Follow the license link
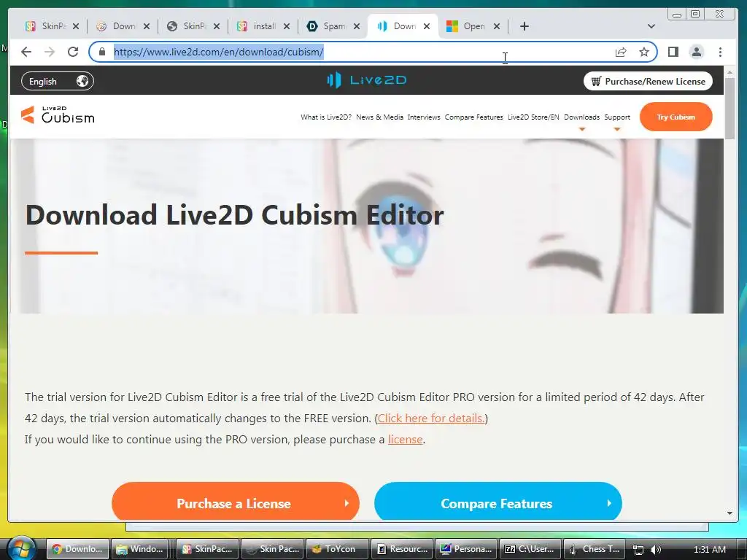Viewport: 747px width, 560px height. point(405,439)
